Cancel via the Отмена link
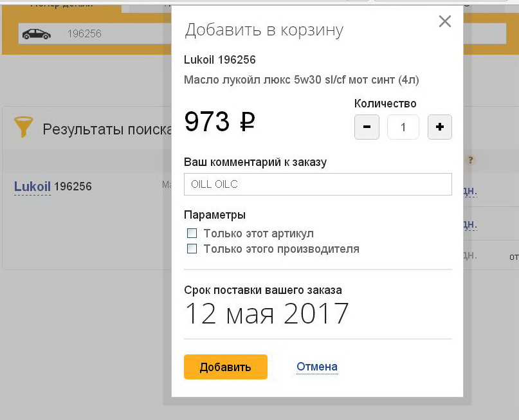This screenshot has height=420, width=519. coord(317,367)
